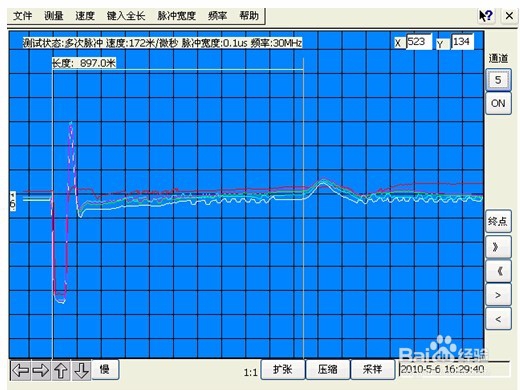Click the 长度: 897.0米 length label
Viewport: 520px width, 390px height.
[84, 63]
